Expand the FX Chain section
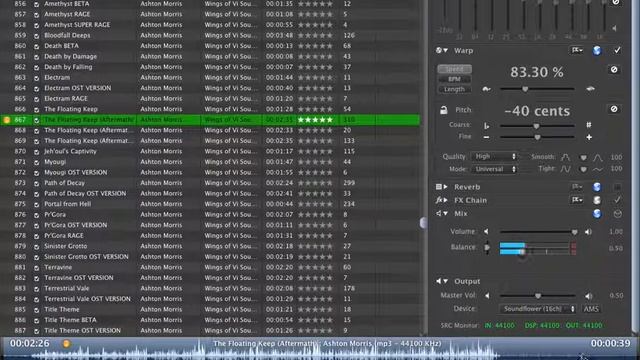This screenshot has width=640, height=360. tap(445, 200)
